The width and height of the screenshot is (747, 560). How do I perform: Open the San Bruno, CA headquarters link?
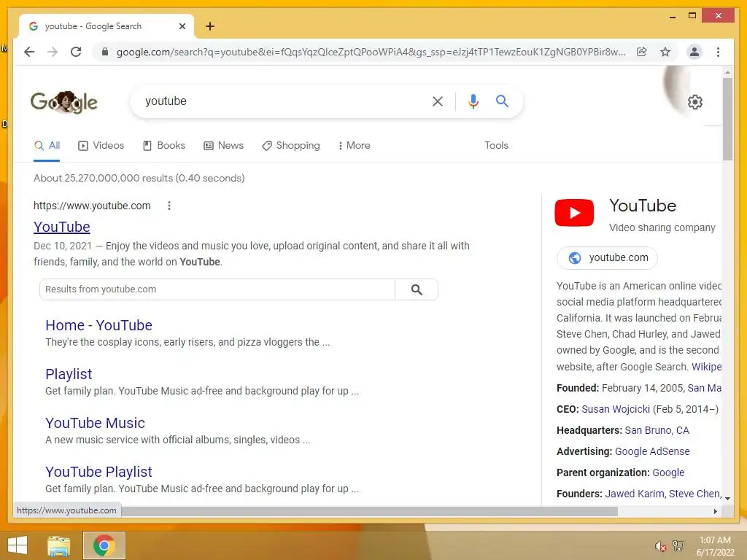[657, 430]
